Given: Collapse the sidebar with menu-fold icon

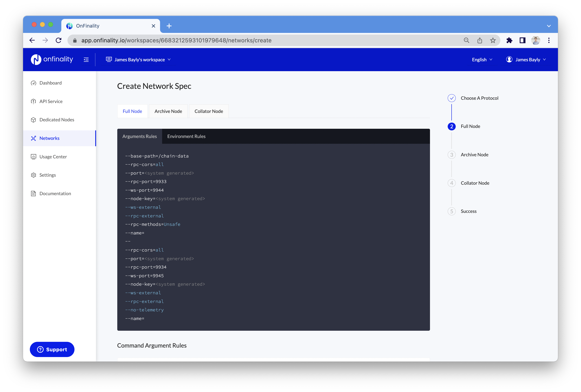Looking at the screenshot, I should [86, 59].
